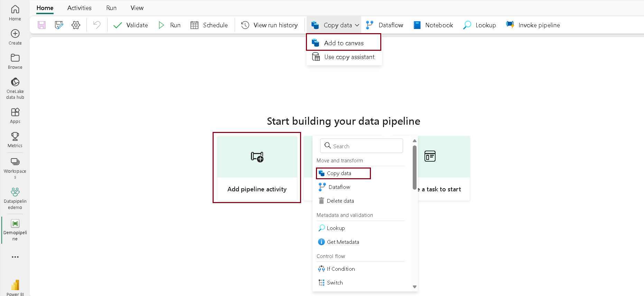Click the Power BI logo
644x296 pixels.
point(15,285)
